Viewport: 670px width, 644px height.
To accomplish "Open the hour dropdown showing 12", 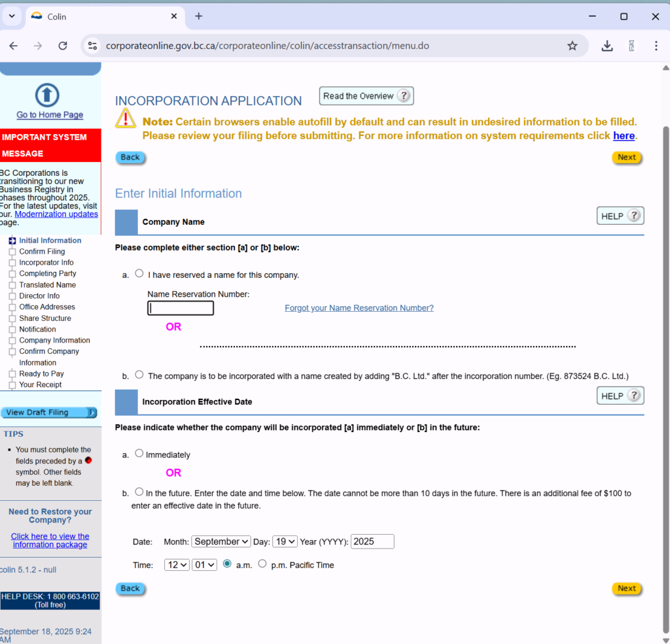I will [x=177, y=565].
